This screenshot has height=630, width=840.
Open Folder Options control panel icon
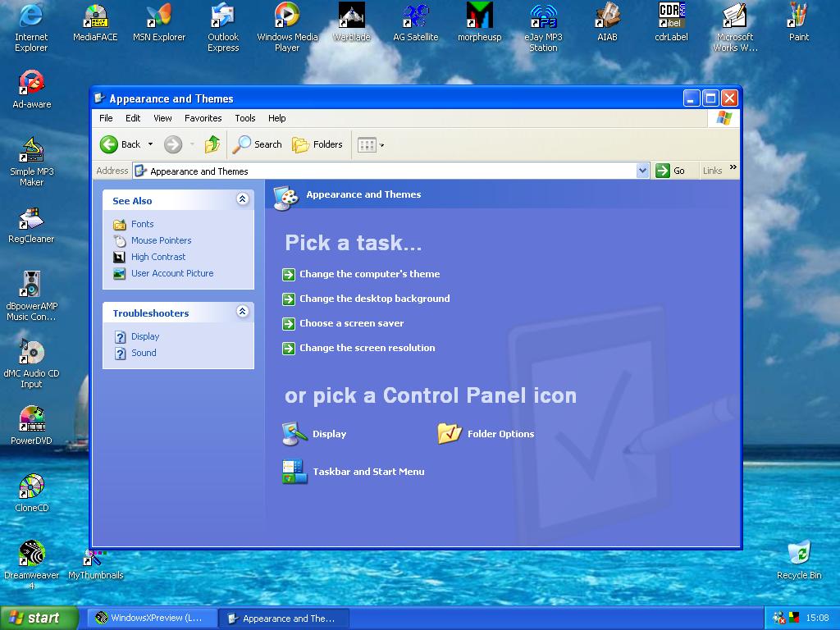[x=450, y=434]
